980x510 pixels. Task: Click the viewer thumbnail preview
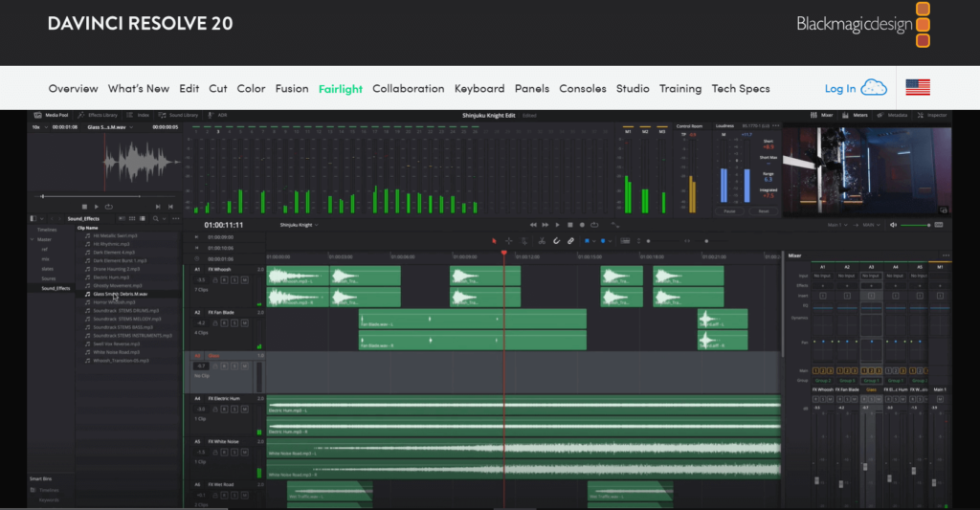(867, 171)
